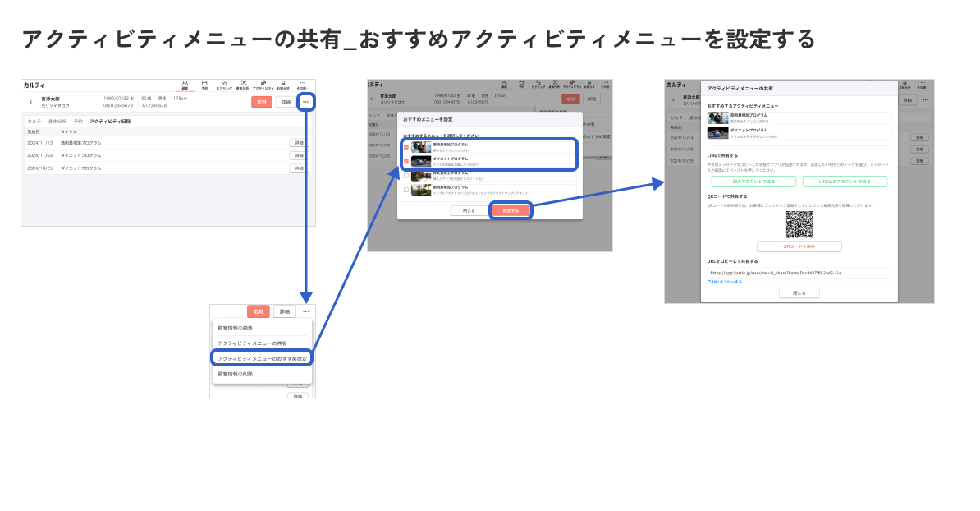This screenshot has width=980, height=511.
Task: Click the アクティビティ nav icon in first screen
Action: (x=263, y=85)
